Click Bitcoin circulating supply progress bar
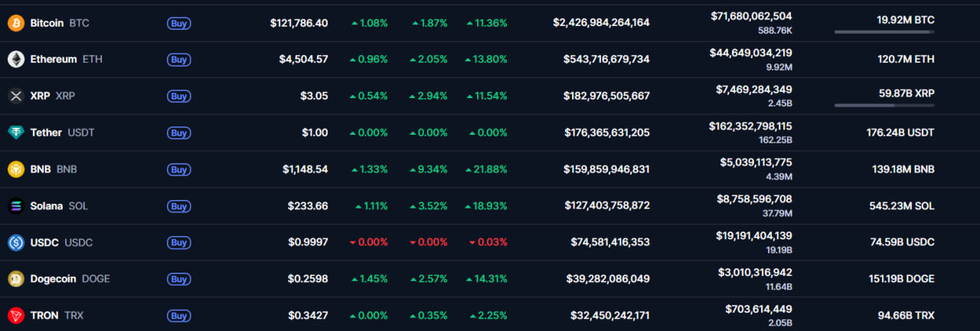The image size is (980, 331). (884, 32)
